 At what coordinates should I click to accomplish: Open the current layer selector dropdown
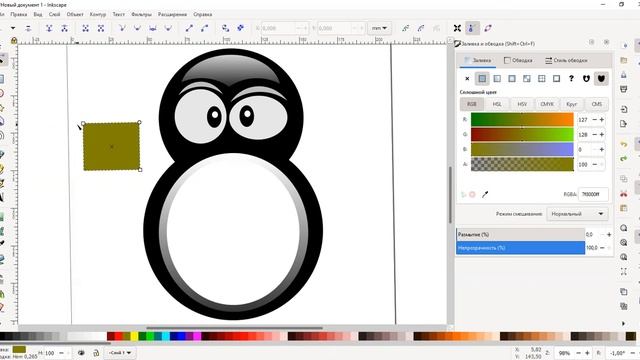[120, 353]
